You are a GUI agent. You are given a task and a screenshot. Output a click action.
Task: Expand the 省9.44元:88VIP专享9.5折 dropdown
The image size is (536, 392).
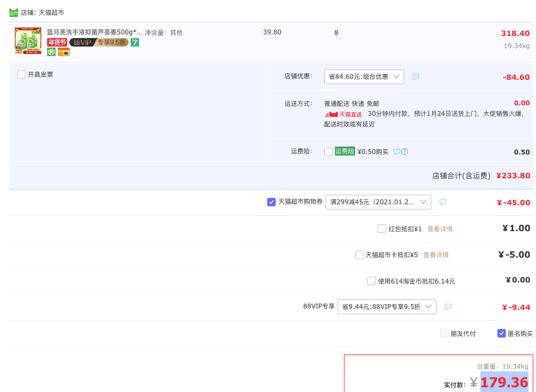pos(387,306)
